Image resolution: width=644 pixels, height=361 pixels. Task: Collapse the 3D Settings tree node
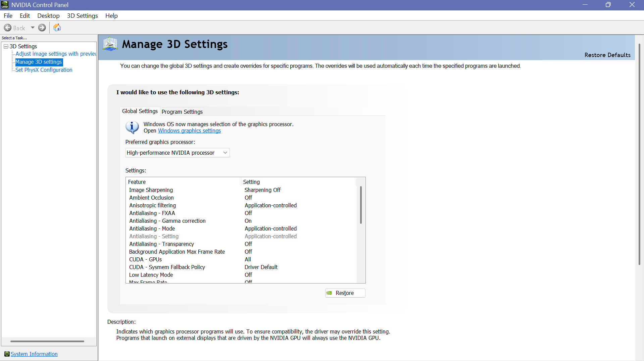pyautogui.click(x=6, y=46)
